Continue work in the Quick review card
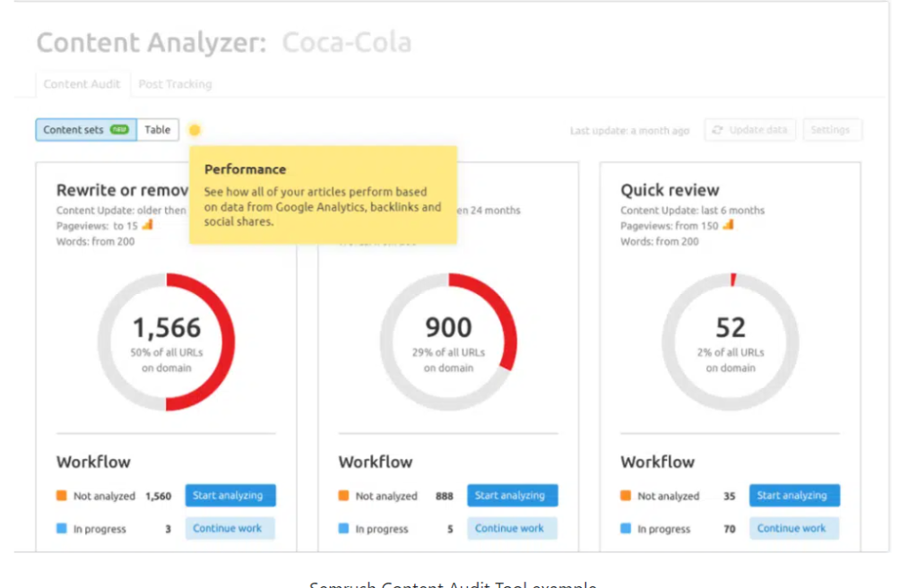This screenshot has height=588, width=918. click(x=794, y=528)
